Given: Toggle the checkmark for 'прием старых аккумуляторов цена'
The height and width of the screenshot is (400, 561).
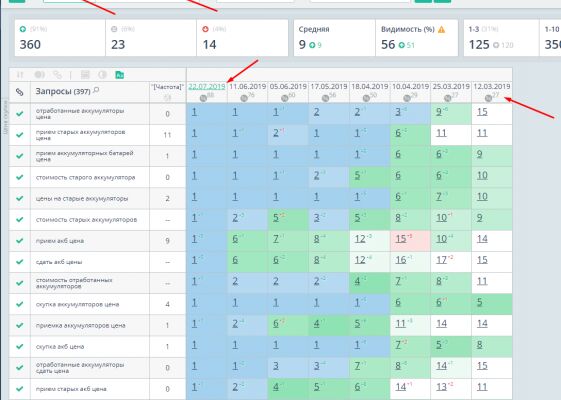Looking at the screenshot, I should [20, 135].
